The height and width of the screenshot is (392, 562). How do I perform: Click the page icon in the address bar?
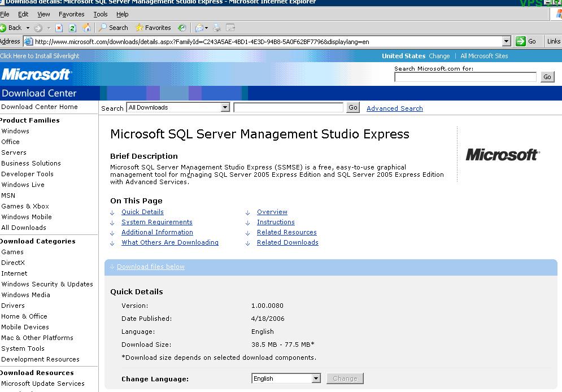pyautogui.click(x=28, y=42)
